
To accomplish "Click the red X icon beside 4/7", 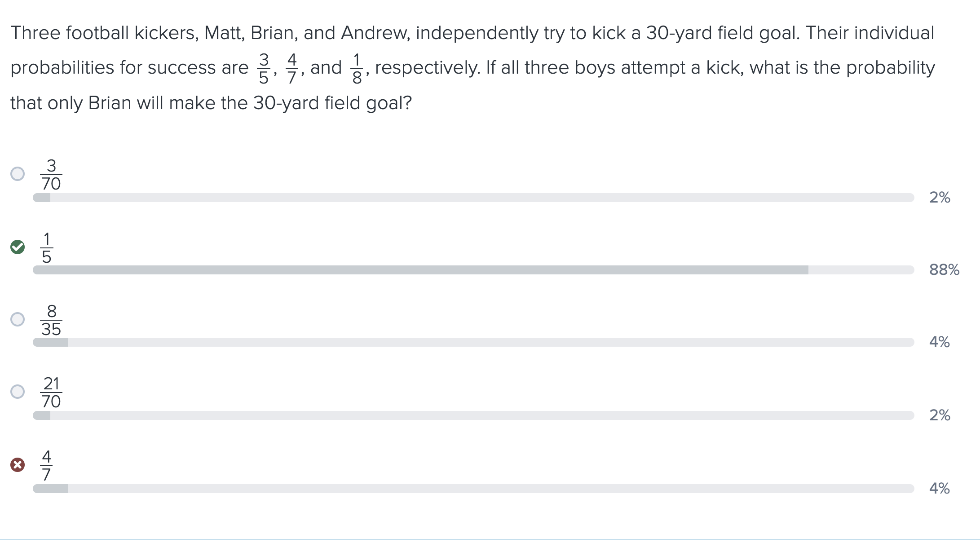I will [x=18, y=464].
